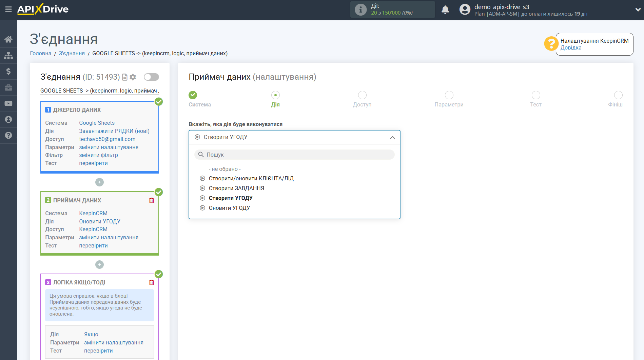
Task: Click KeepinCRM access link in receiver
Action: [93, 229]
